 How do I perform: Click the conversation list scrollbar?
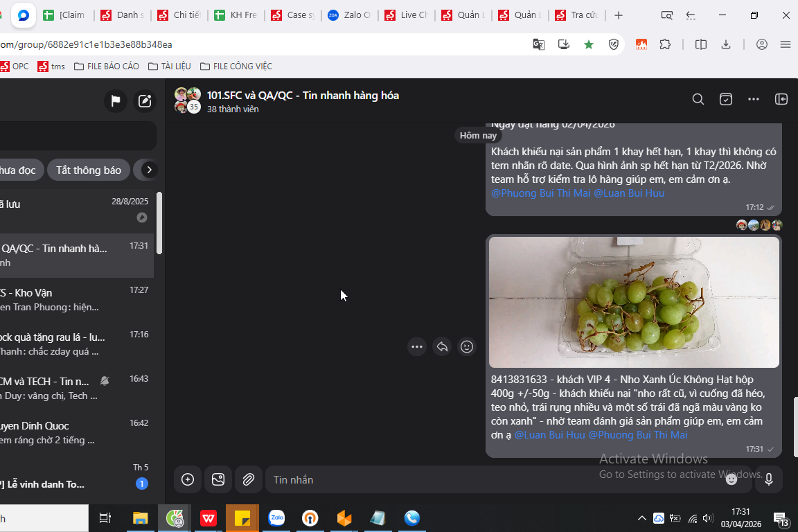point(159,223)
